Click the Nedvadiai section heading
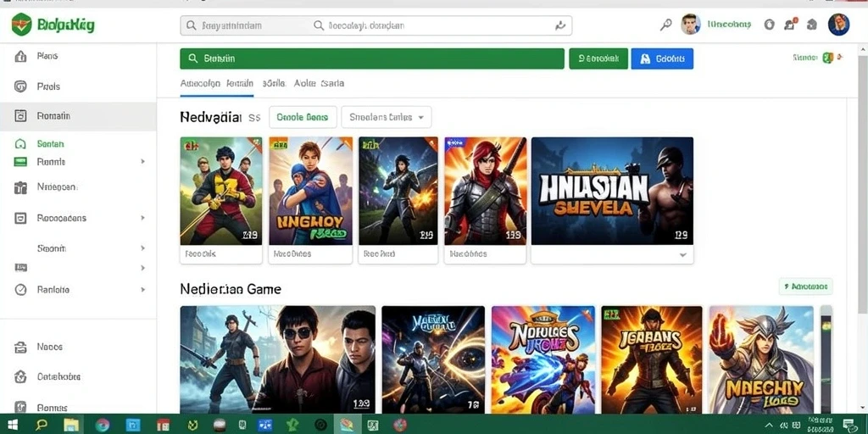The height and width of the screenshot is (434, 868). pyautogui.click(x=211, y=117)
